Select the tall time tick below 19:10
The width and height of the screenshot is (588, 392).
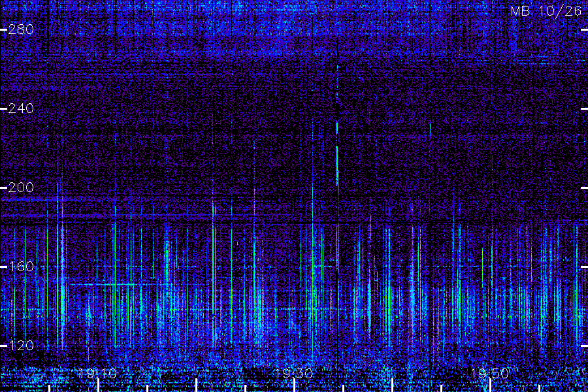[99, 385]
